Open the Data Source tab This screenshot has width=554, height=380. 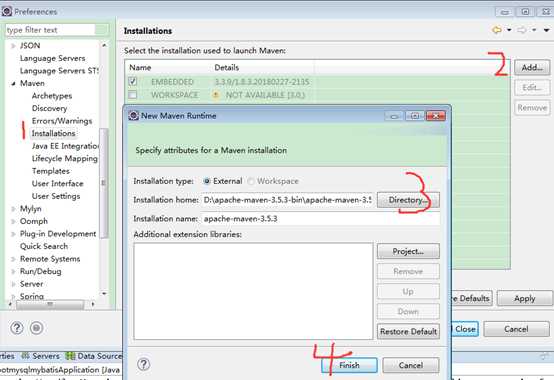[x=94, y=356]
